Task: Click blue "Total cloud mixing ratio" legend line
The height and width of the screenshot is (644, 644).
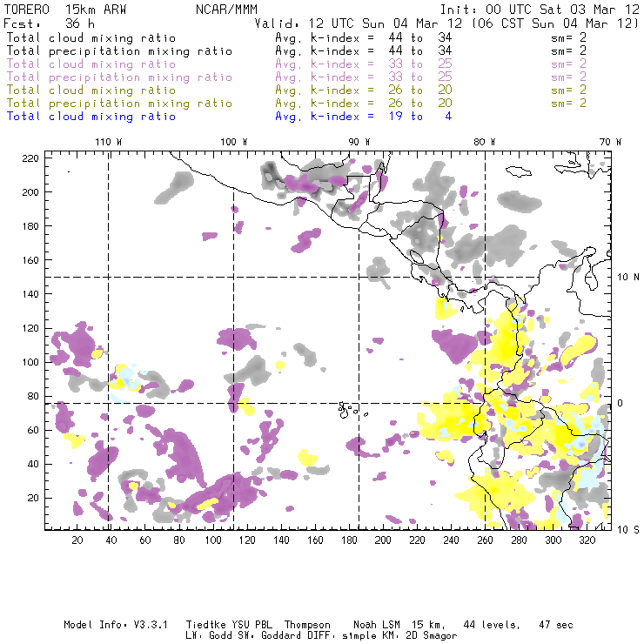Action: click(x=91, y=117)
